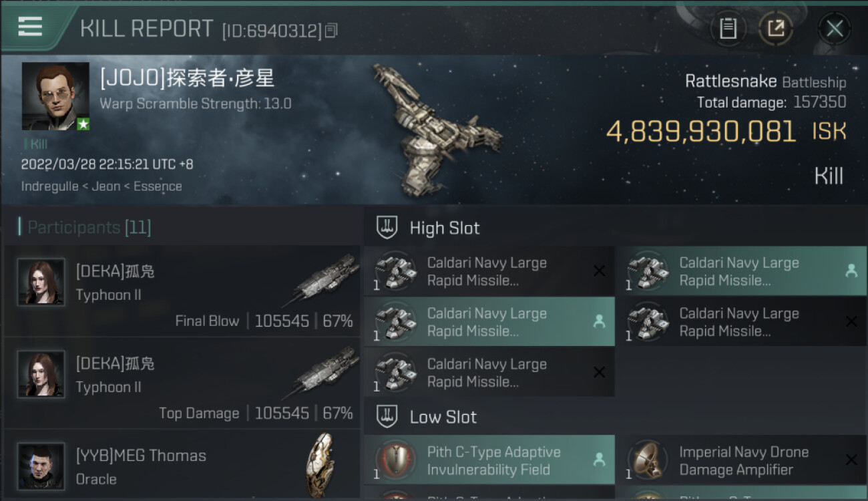Click the Low Slot section header
This screenshot has height=501, width=868.
pyautogui.click(x=443, y=417)
